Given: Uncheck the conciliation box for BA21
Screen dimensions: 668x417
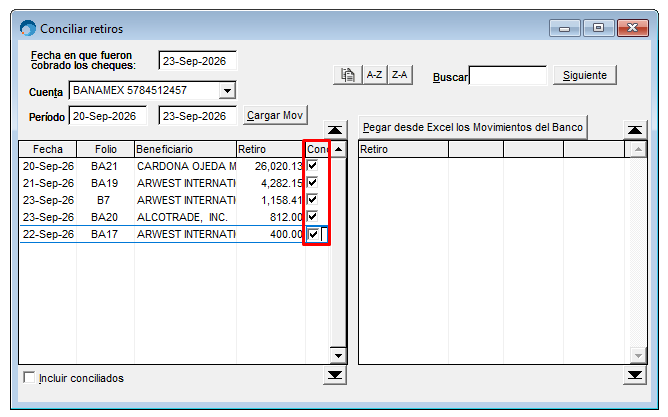Looking at the screenshot, I should [x=312, y=166].
